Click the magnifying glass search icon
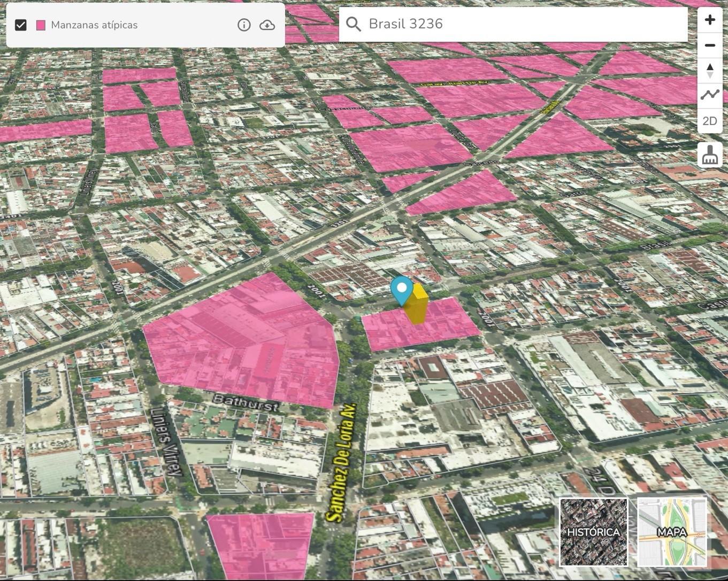The height and width of the screenshot is (581, 728). pos(353,24)
